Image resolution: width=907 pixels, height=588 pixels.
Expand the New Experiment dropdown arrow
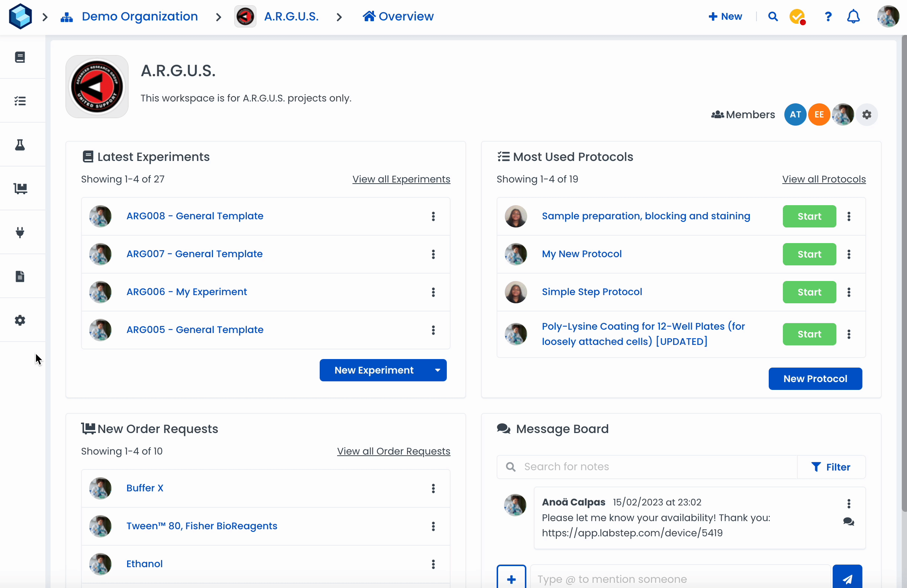438,370
